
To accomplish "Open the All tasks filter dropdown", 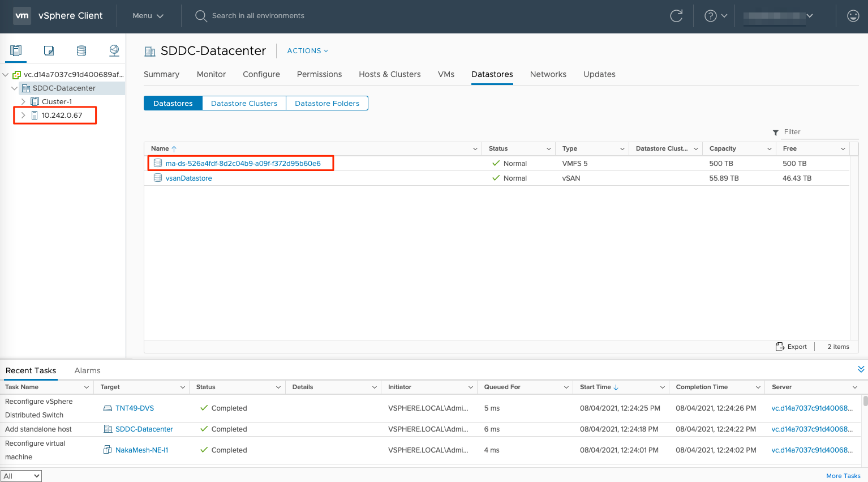I will coord(22,476).
